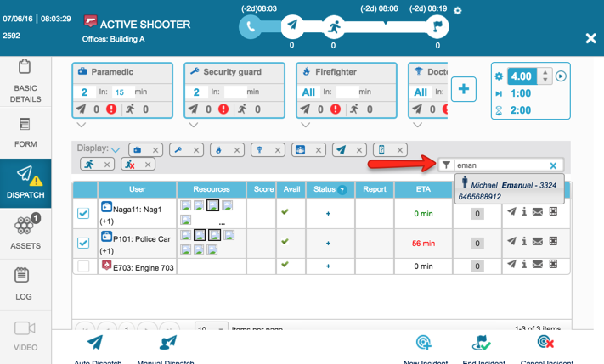Open the Basic Details sidebar tab
Screen dimensions: 604x364
(25, 81)
